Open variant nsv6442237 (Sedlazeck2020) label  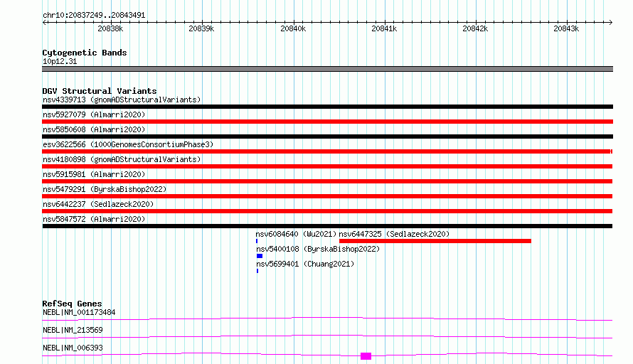click(x=98, y=204)
